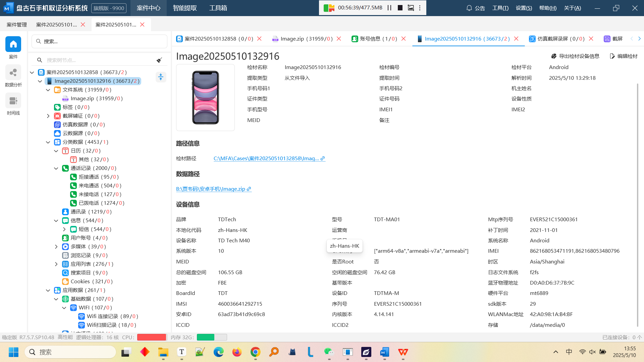The width and height of the screenshot is (644, 362).
Task: Open WeChat from the taskbar
Action: click(x=329, y=352)
